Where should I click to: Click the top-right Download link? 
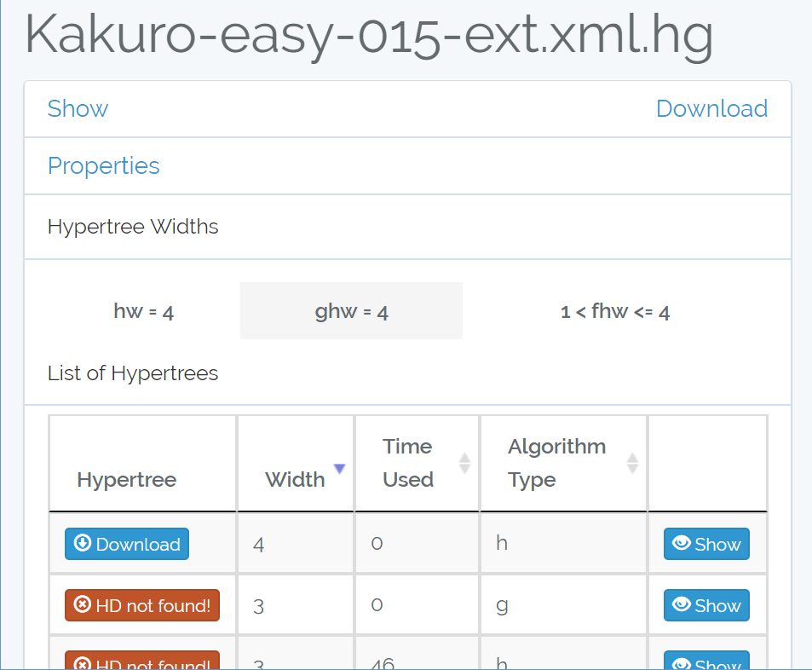(711, 109)
